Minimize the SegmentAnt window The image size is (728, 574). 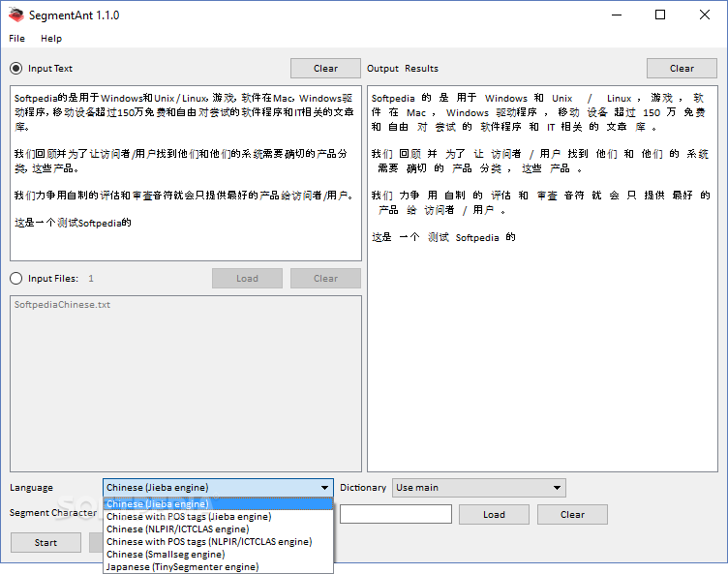click(617, 15)
